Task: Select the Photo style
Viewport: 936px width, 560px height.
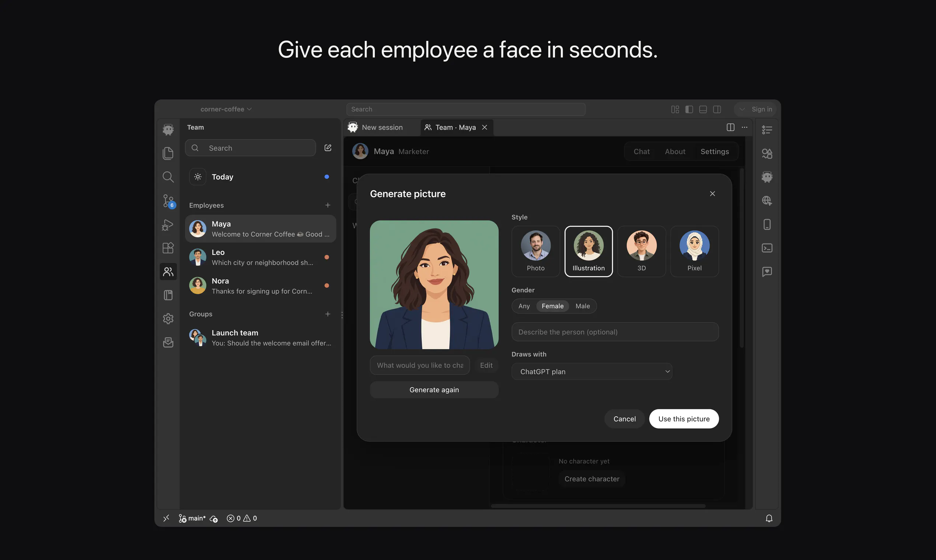Action: 535,251
